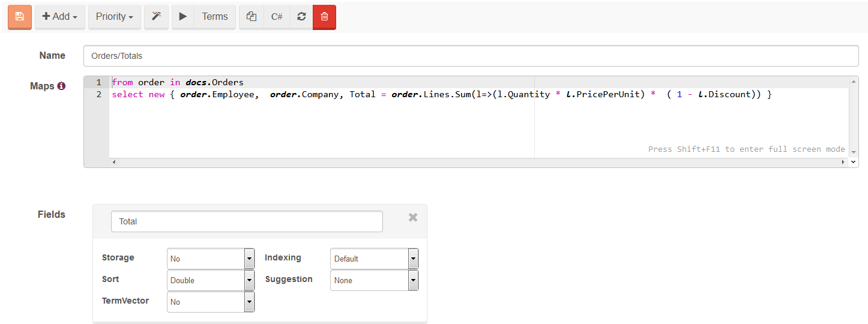Click the magic wand format icon
This screenshot has height=324, width=868.
pos(156,17)
